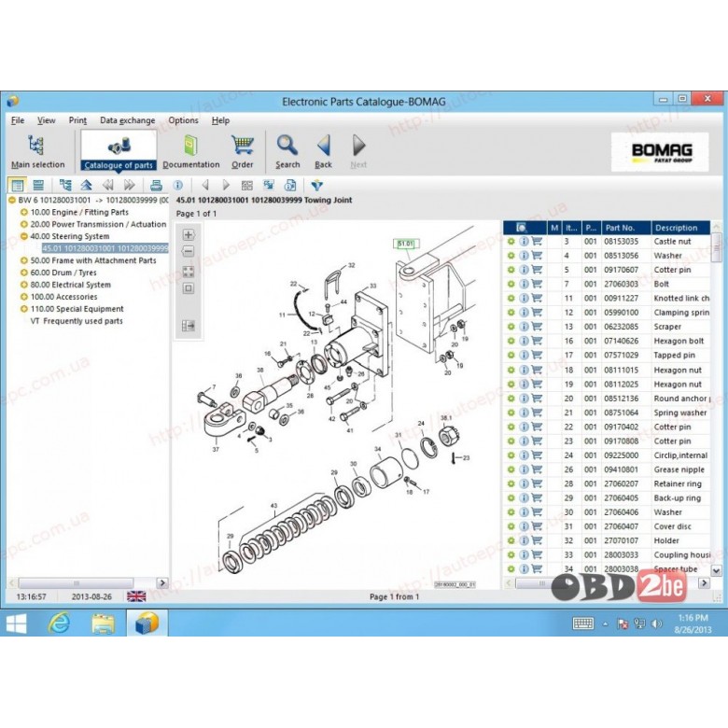Click the list-with-arrow panel icon

[x=188, y=326]
